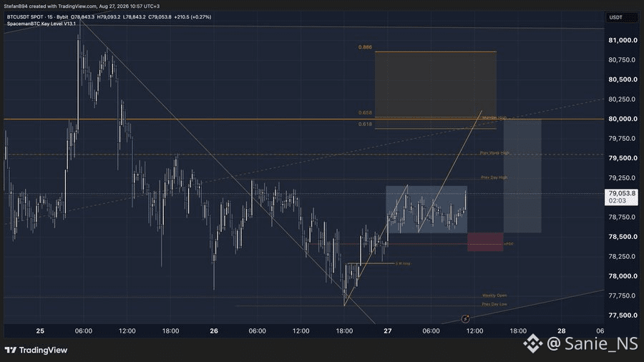Select the 0.658 Fibonacci level label
Viewport: 644px width, 362px height.
point(365,112)
